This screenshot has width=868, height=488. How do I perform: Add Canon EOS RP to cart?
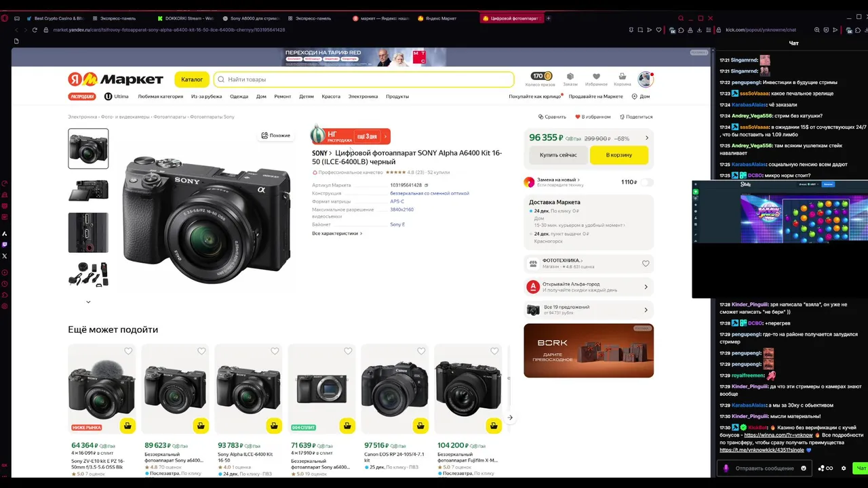click(x=420, y=426)
